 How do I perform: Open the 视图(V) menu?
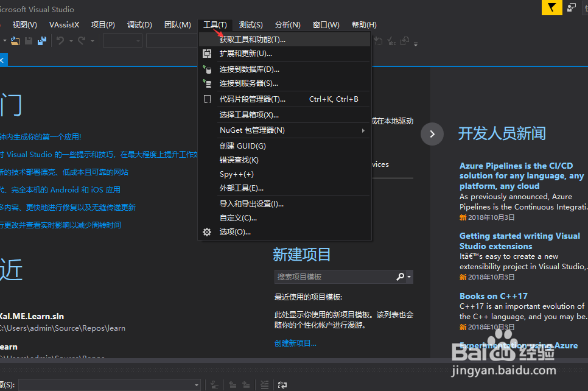coord(25,25)
